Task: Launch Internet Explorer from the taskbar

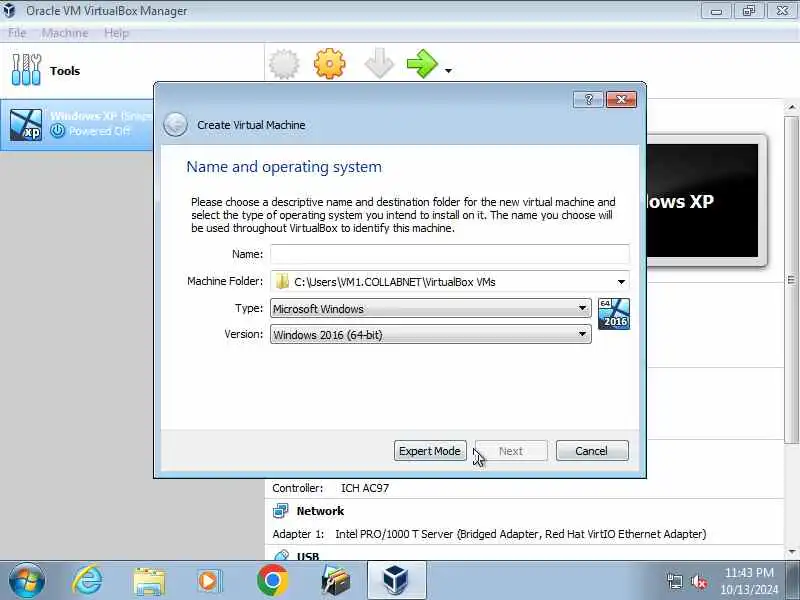Action: [87, 581]
